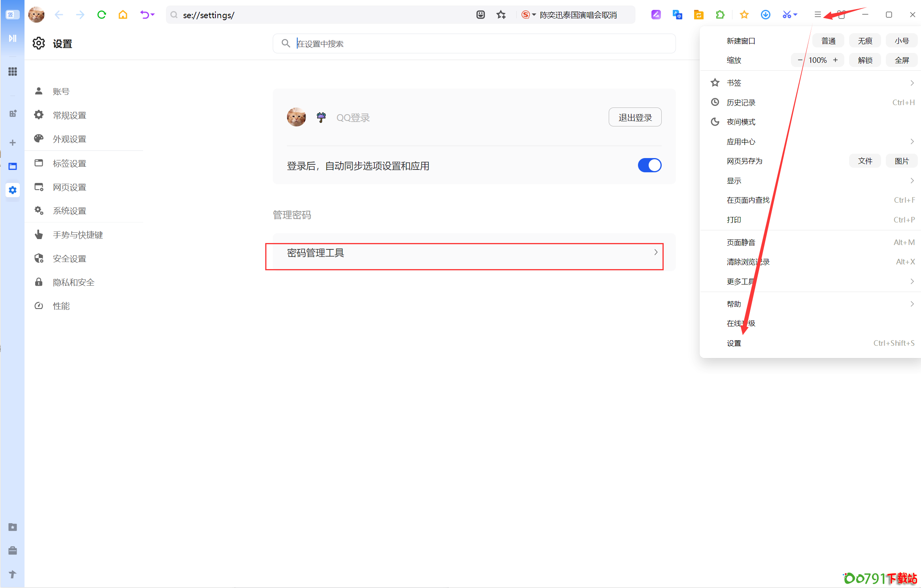Click the refresh page icon
Viewport: 921px width, 588px height.
pos(102,15)
